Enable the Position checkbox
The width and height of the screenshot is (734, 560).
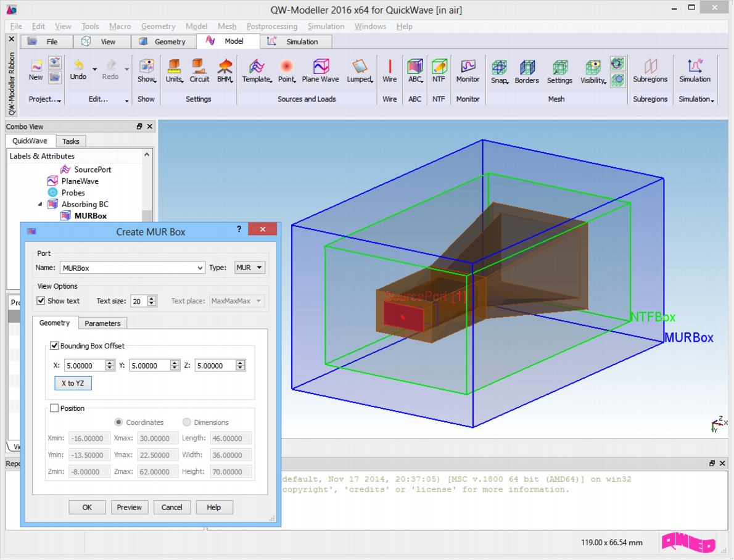(54, 408)
